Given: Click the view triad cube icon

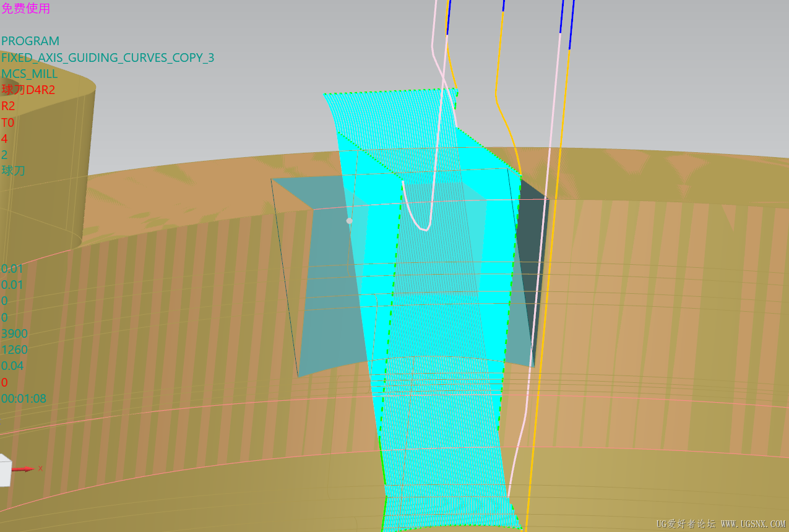Looking at the screenshot, I should (x=5, y=470).
